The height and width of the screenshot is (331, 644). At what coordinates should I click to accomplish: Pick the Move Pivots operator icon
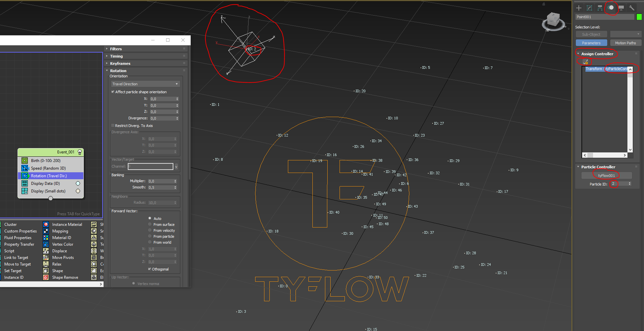pyautogui.click(x=46, y=258)
